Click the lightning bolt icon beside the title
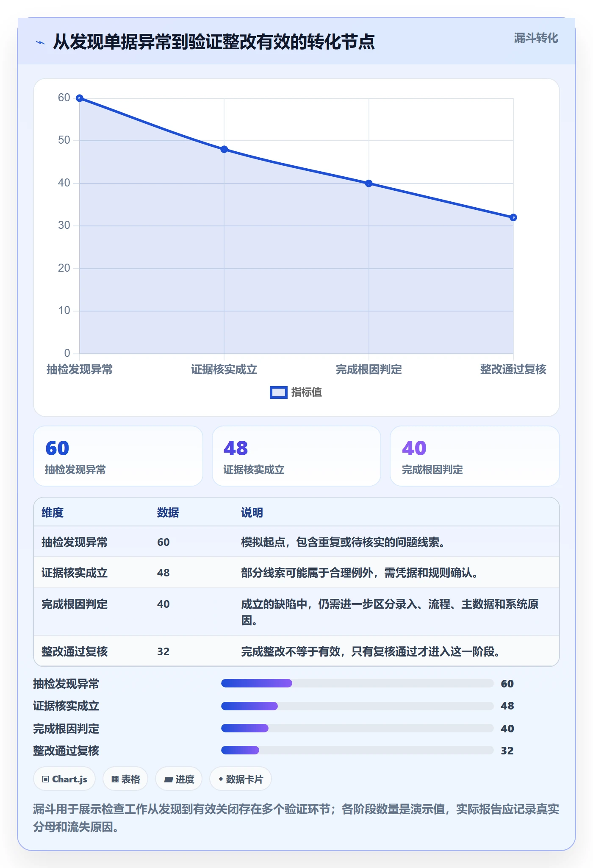The height and width of the screenshot is (868, 593). click(x=40, y=42)
